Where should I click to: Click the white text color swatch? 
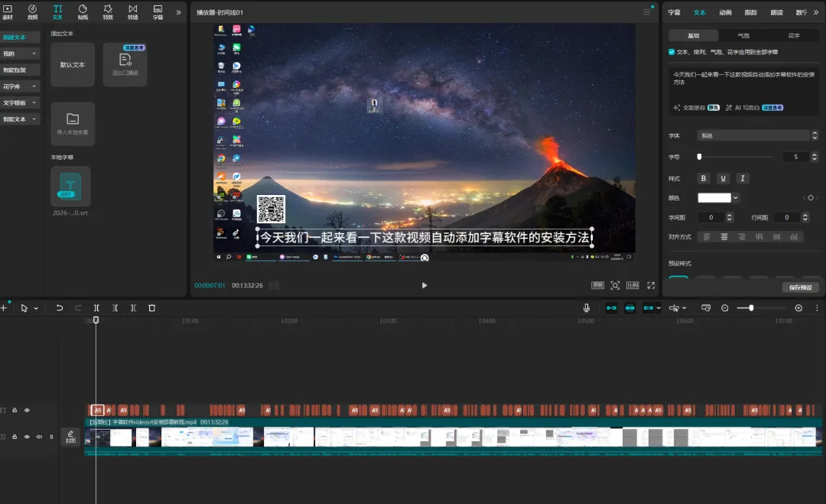[714, 198]
